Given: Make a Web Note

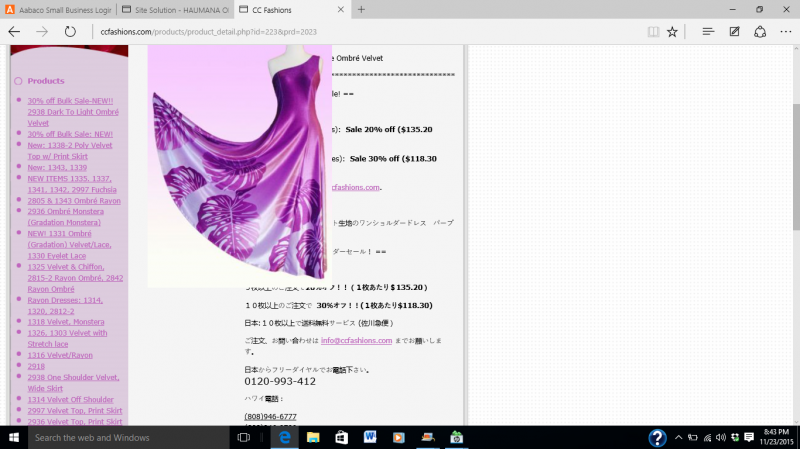Looking at the screenshot, I should point(735,31).
